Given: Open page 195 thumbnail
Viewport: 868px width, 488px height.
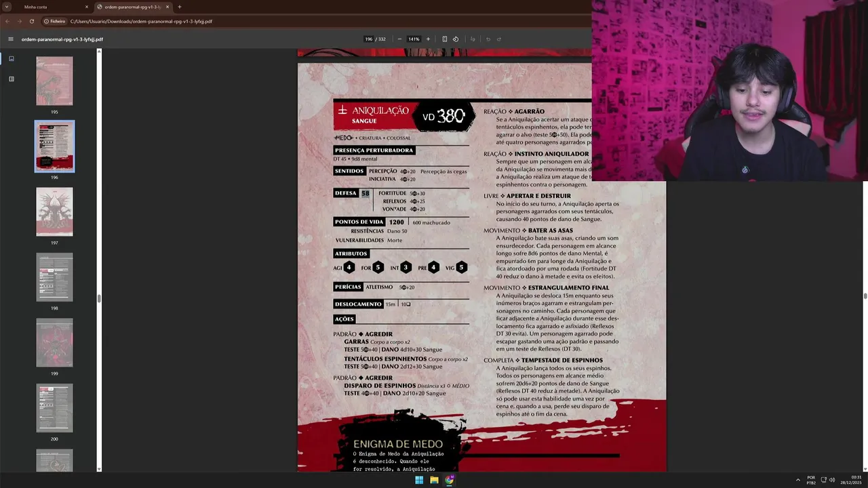Looking at the screenshot, I should click(x=54, y=81).
